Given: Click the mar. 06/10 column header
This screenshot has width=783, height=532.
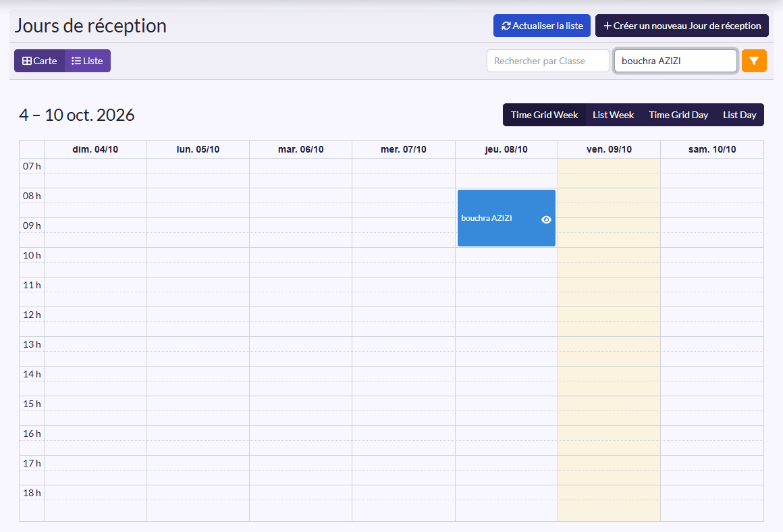Looking at the screenshot, I should point(300,149).
